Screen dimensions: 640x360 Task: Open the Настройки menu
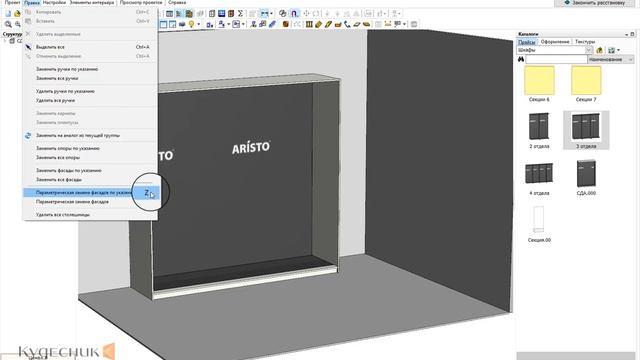coord(54,2)
